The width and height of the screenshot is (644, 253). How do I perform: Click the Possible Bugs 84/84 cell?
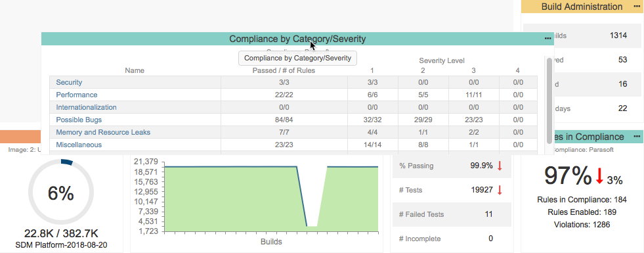284,120
